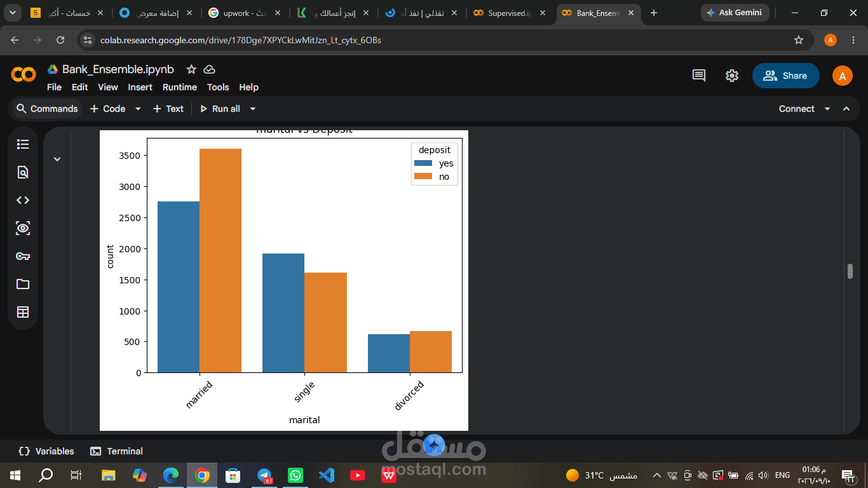Open the Code insert dropdown arrow
Viewport: 868px width, 488px height.
point(138,109)
